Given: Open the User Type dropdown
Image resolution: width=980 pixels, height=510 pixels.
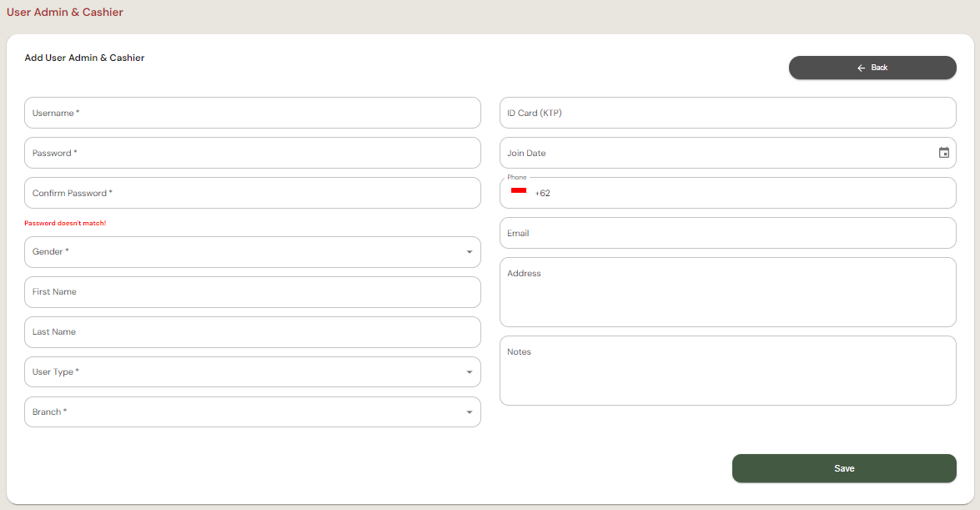Looking at the screenshot, I should tap(252, 372).
